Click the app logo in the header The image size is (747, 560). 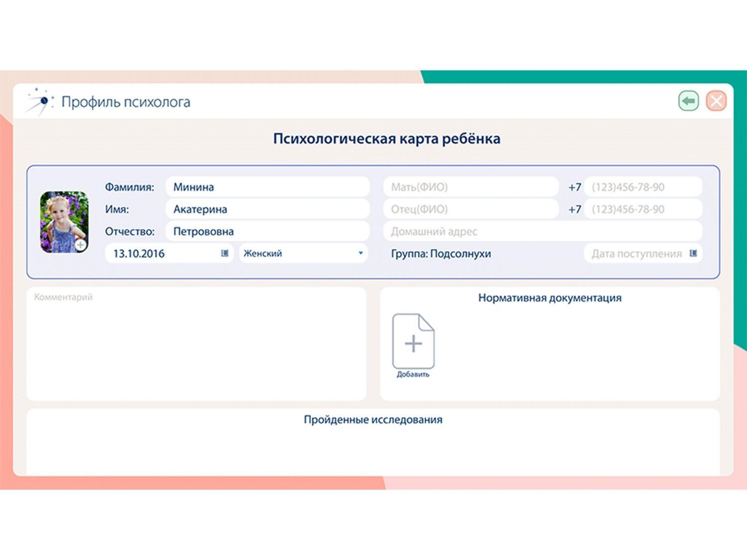(x=40, y=102)
